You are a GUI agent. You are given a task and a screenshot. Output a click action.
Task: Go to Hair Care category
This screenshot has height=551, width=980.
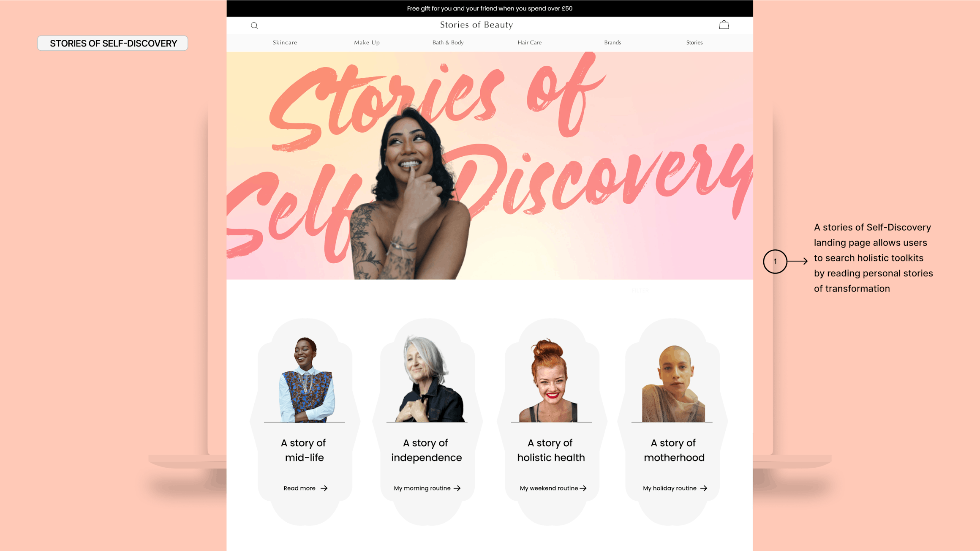pyautogui.click(x=530, y=43)
